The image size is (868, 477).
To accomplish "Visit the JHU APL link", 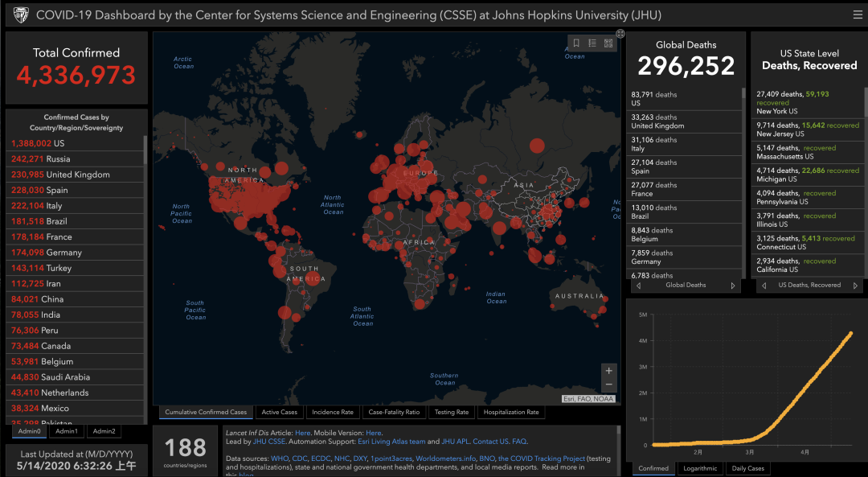I will click(455, 442).
